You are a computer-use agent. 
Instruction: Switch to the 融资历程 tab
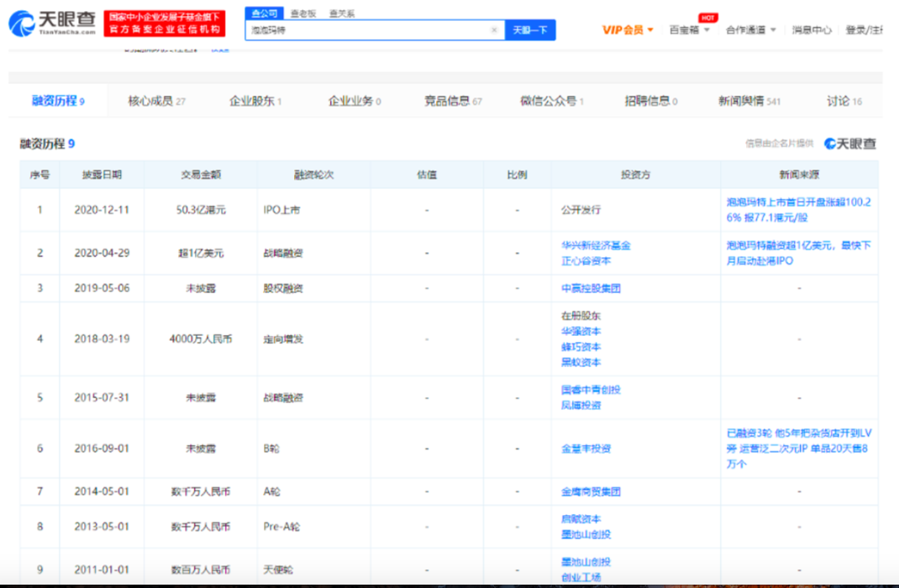tap(58, 101)
